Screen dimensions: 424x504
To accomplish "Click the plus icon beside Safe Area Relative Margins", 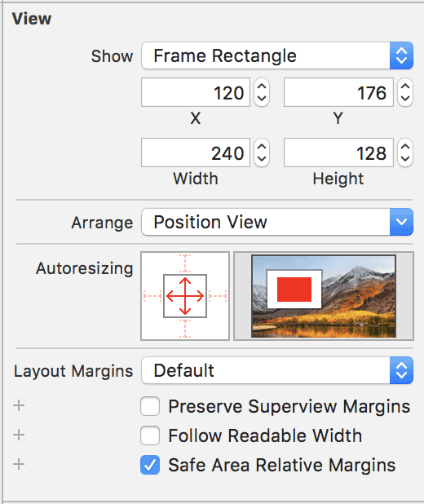I will [19, 464].
